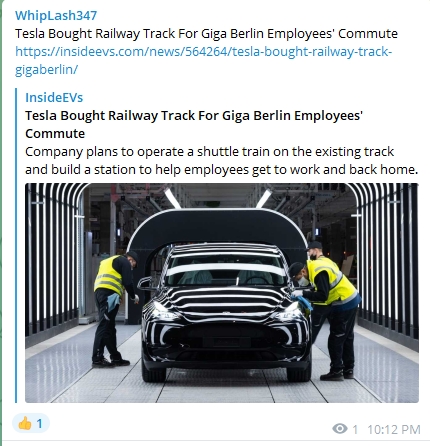Open the insideevs.com article URL
Image resolution: width=430 pixels, height=446 pixels.
pos(203,60)
